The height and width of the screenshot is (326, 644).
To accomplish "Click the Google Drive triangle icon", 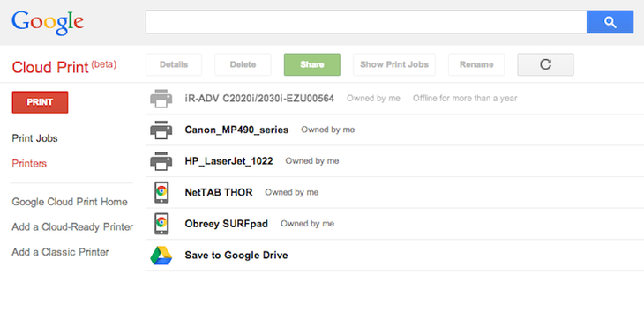I will [x=161, y=255].
